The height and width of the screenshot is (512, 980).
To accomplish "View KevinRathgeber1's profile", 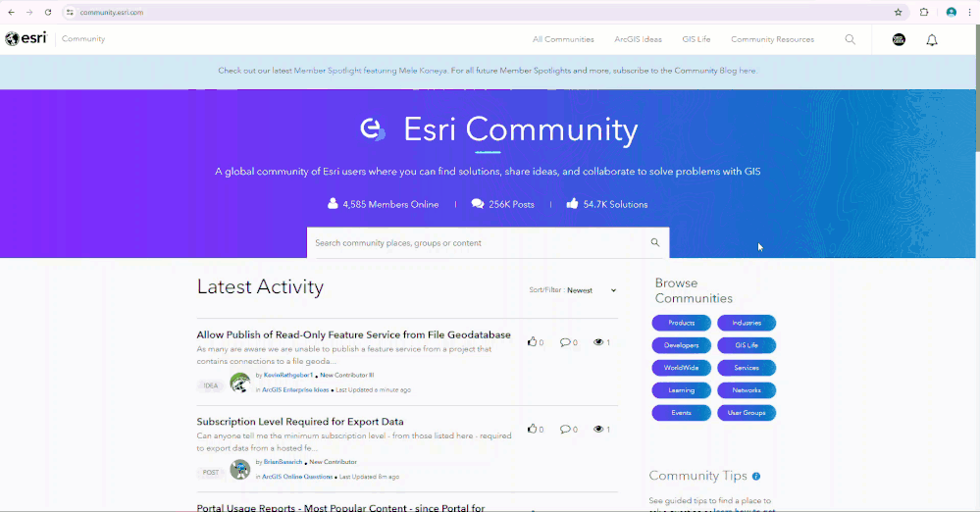I will tap(288, 375).
